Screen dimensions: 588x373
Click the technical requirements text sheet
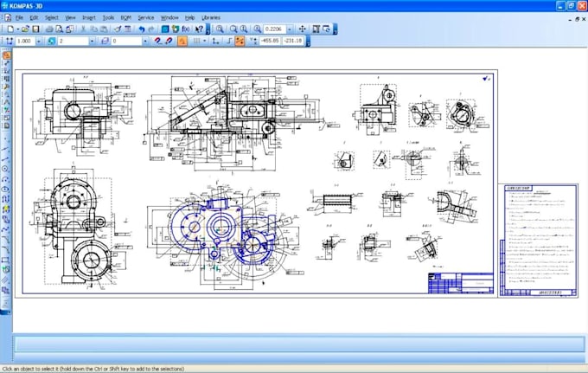539,241
